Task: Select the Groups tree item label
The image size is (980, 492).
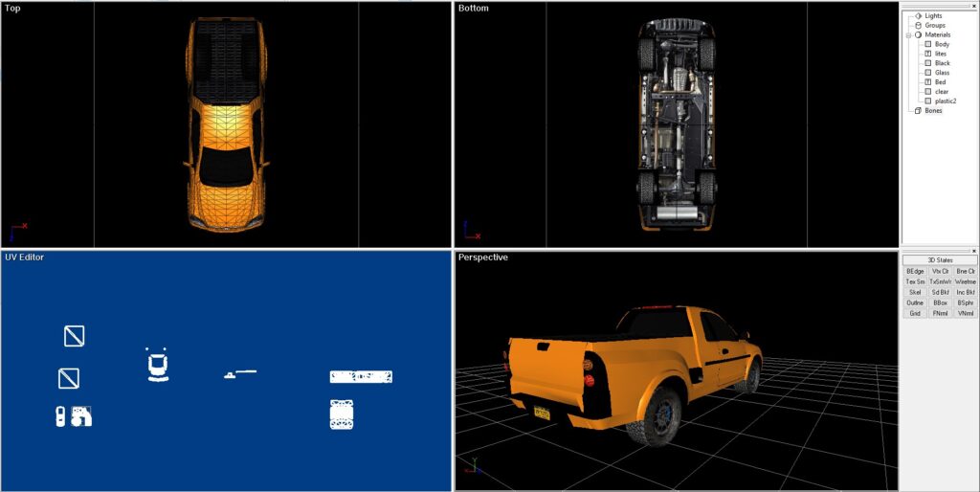Action: pos(935,26)
